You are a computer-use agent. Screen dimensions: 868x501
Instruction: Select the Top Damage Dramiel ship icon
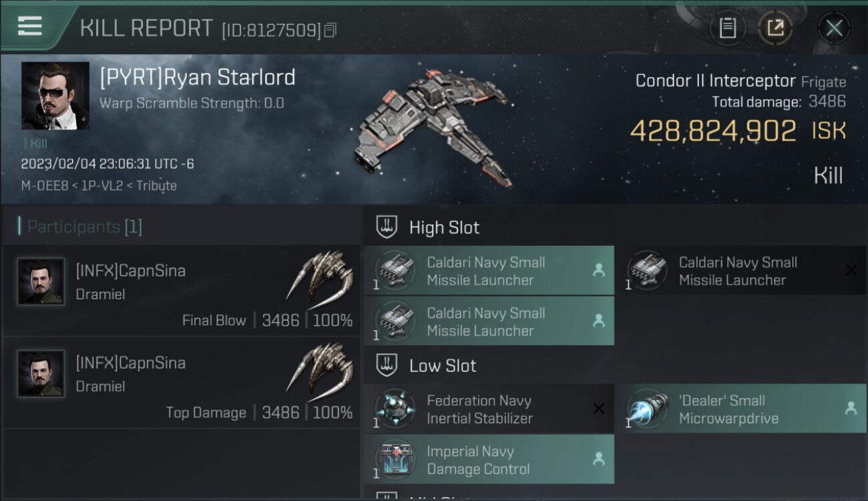[320, 367]
